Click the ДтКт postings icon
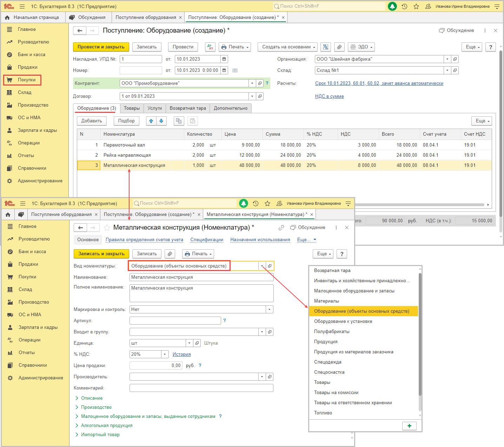The width and height of the screenshot is (504, 447). coord(210,47)
